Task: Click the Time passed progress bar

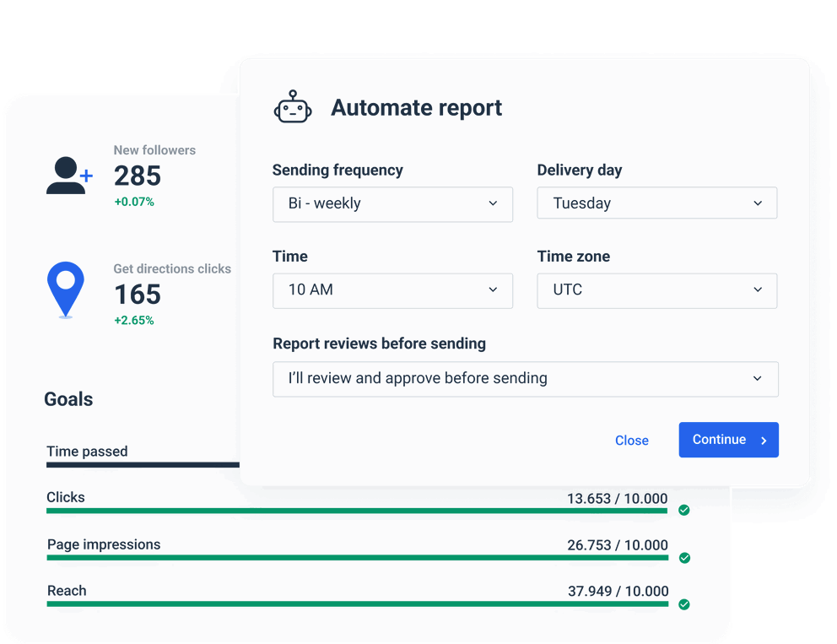Action: (x=142, y=464)
